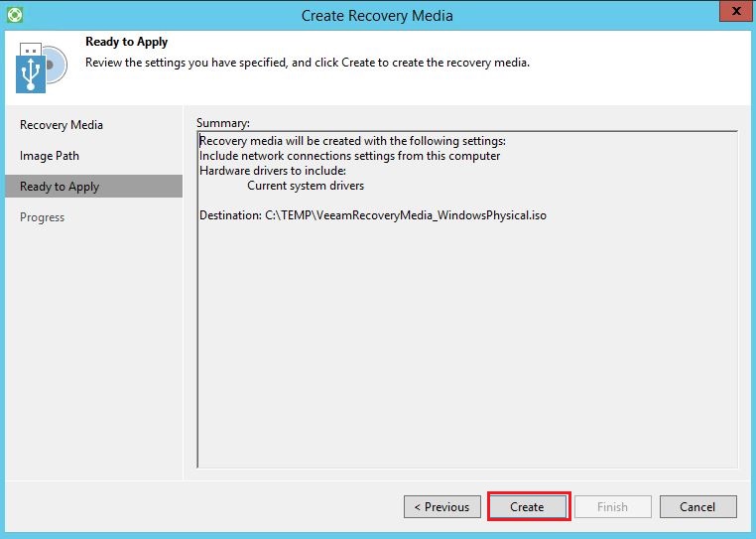The image size is (756, 539).
Task: Click the disabled Finish button
Action: point(613,506)
